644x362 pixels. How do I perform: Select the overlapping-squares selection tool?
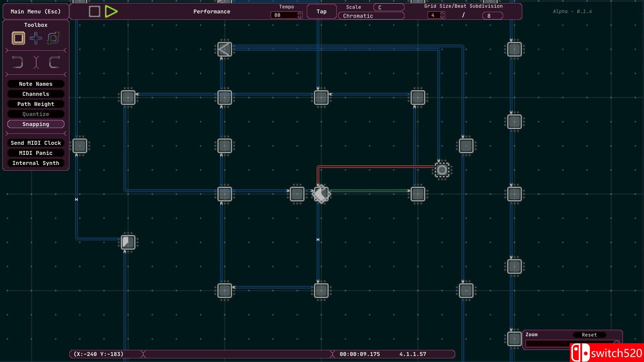53,38
